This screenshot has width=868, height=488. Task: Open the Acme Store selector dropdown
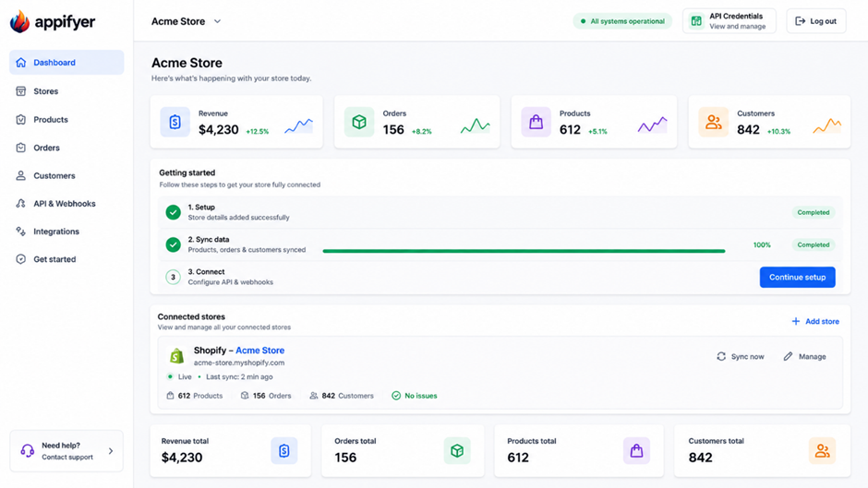[186, 21]
